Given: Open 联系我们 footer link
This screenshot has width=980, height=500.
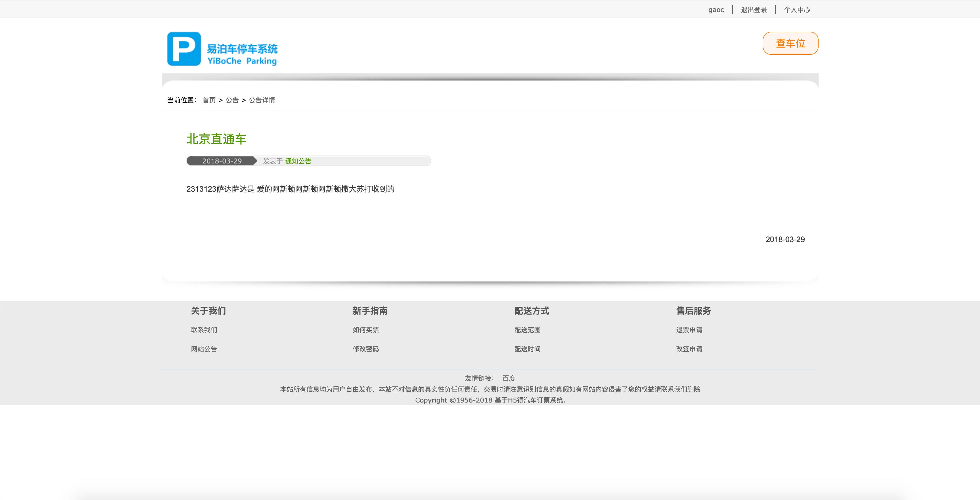Looking at the screenshot, I should (204, 330).
